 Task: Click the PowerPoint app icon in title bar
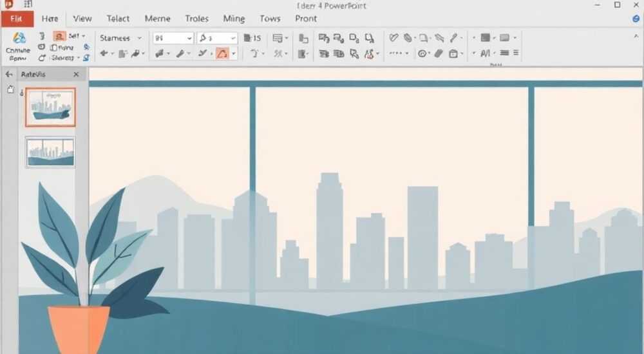pos(8,5)
